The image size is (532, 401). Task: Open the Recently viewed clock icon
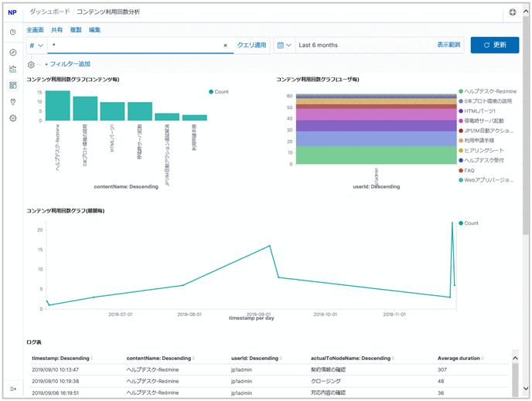tap(12, 32)
